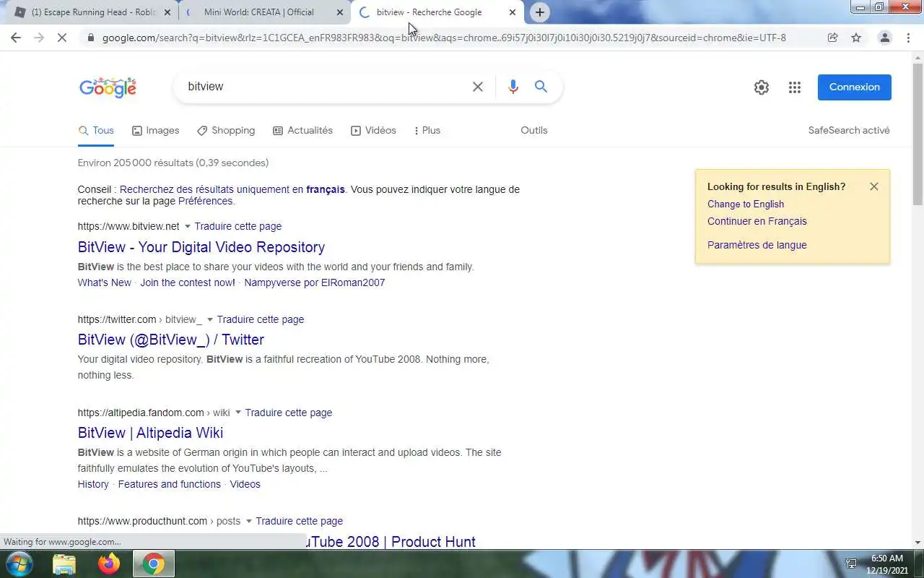Open Google apps grid icon

(x=795, y=87)
